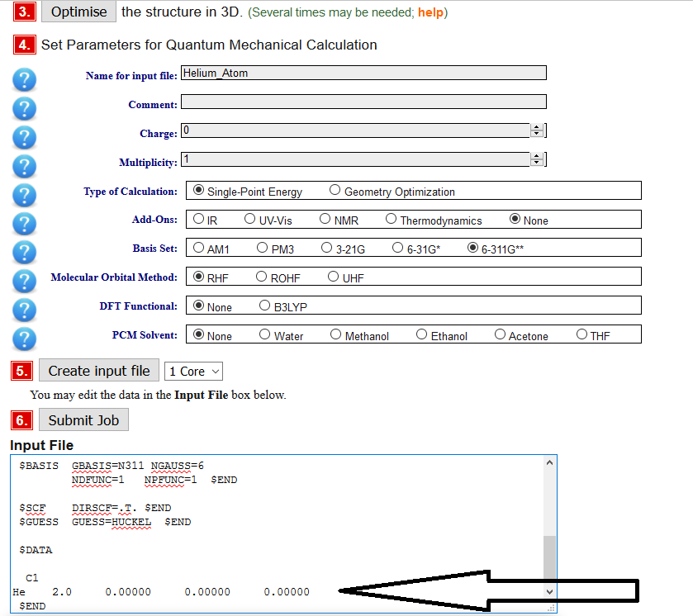Screen dimensions: 693x616
Task: Open help icon for Type of Calculation
Action: coord(26,195)
